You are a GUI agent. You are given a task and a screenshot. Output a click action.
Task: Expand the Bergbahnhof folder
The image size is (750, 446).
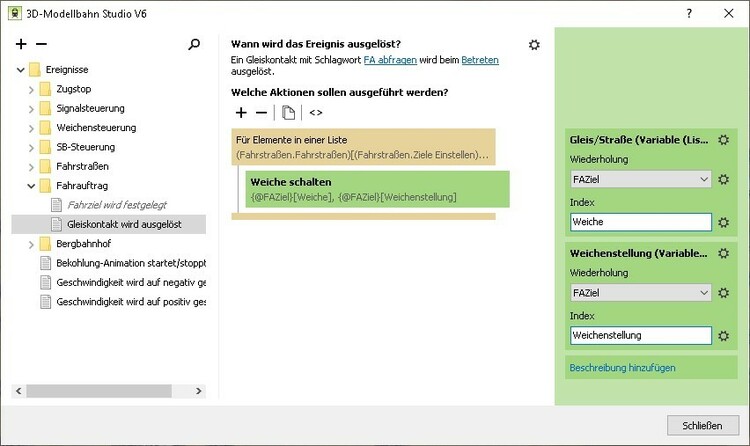[x=31, y=244]
